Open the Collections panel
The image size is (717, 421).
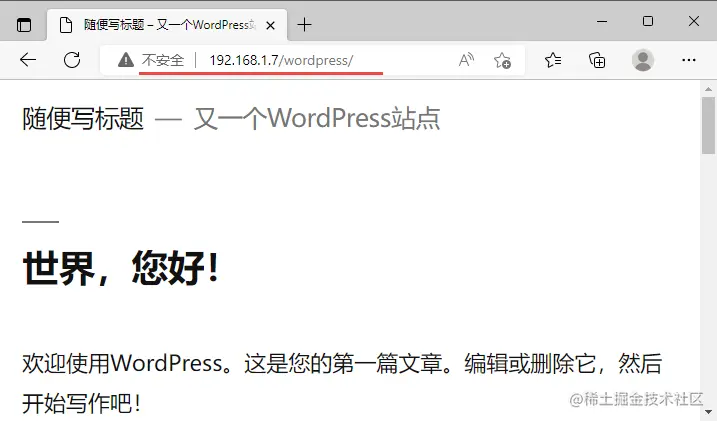pos(597,60)
